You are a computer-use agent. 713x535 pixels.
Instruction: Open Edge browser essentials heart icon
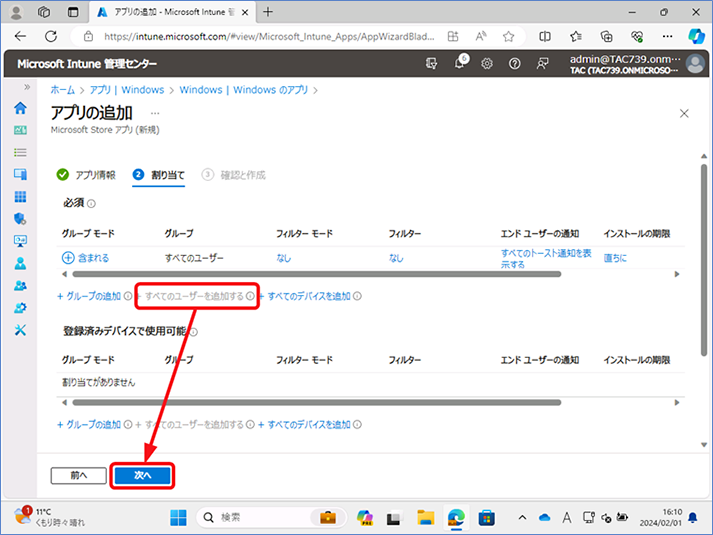click(x=637, y=36)
